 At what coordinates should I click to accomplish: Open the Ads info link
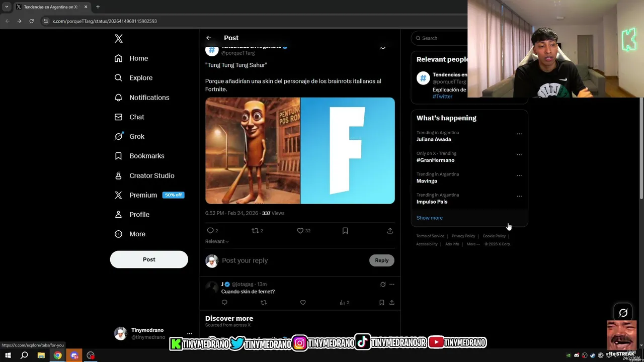coord(452,244)
